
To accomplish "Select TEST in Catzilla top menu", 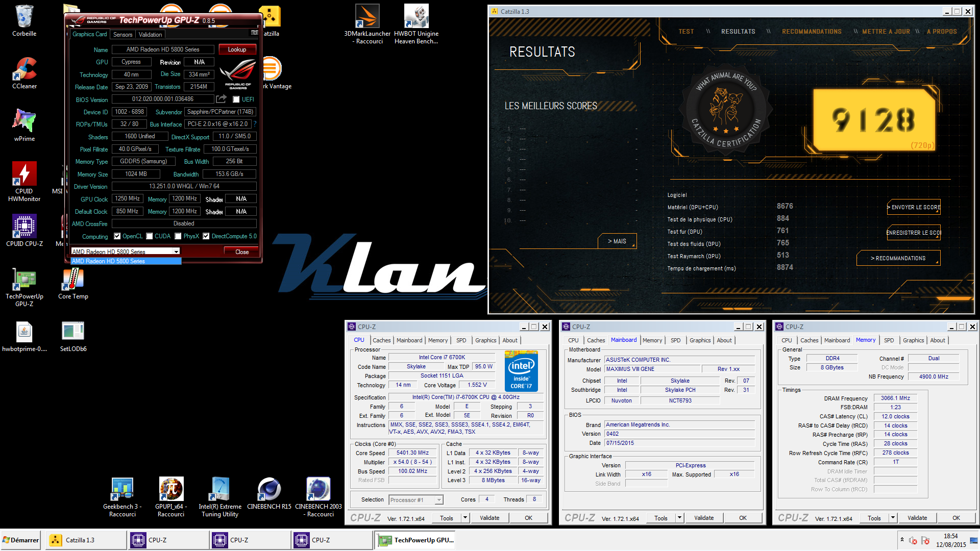I will coord(686,32).
